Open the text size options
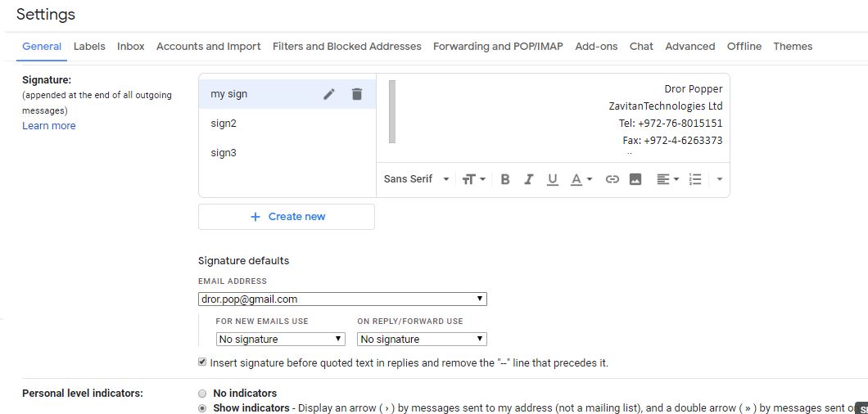The height and width of the screenshot is (414, 868). pyautogui.click(x=473, y=179)
